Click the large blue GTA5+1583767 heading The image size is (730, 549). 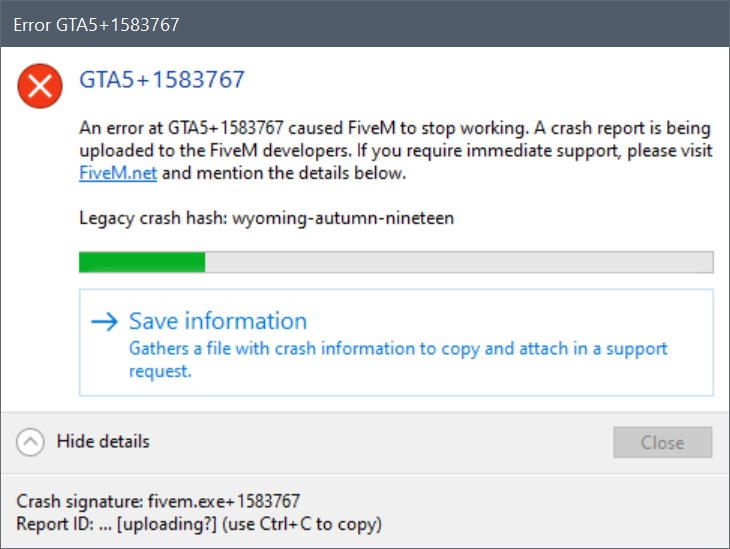click(x=162, y=80)
